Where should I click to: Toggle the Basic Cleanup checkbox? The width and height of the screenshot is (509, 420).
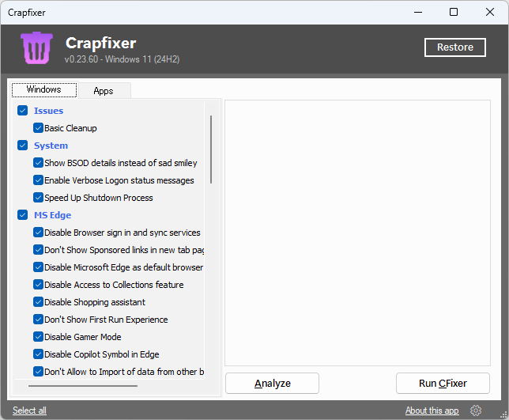(x=38, y=128)
